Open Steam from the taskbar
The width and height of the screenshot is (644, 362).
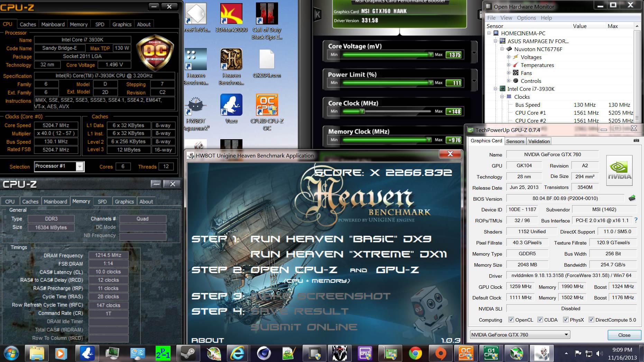point(188,353)
